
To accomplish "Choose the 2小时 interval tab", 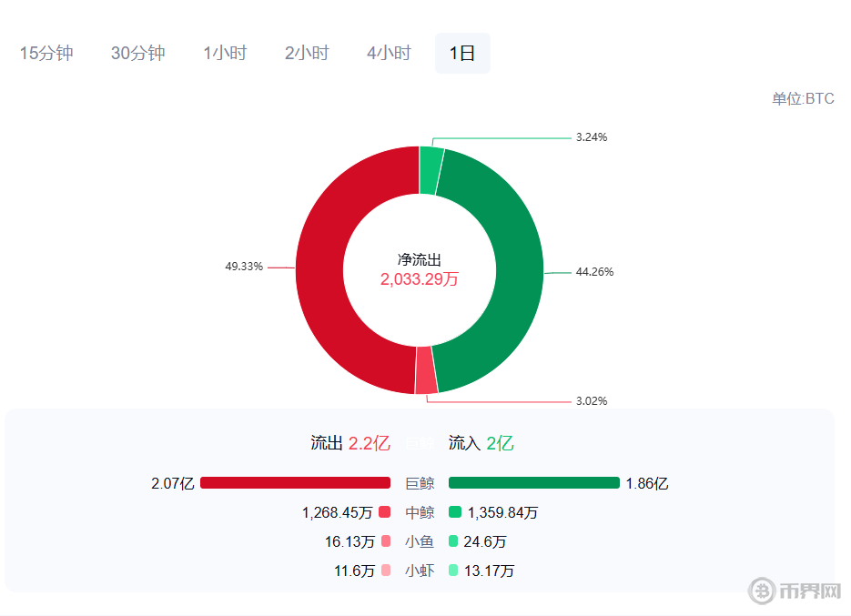I will [x=307, y=53].
